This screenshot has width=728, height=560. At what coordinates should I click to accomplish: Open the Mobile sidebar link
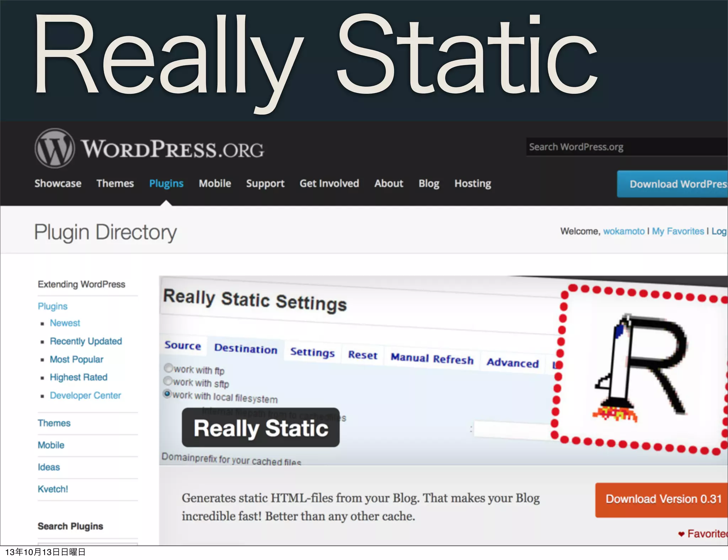pyautogui.click(x=51, y=445)
